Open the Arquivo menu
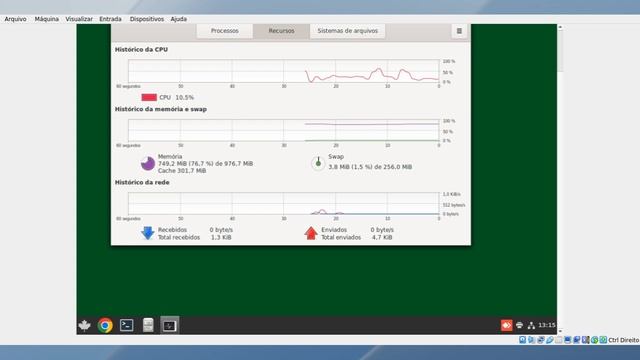Screen dimensions: 640x360 pyautogui.click(x=16, y=19)
